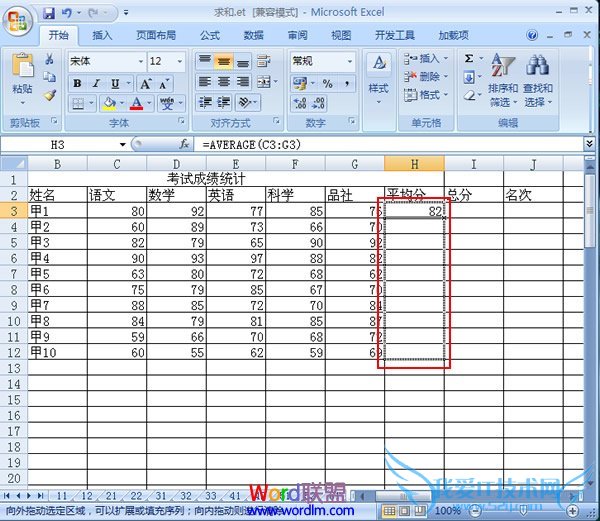Launch the 字体 font dialog
Viewport: 600px width, 521px height.
coord(181,121)
